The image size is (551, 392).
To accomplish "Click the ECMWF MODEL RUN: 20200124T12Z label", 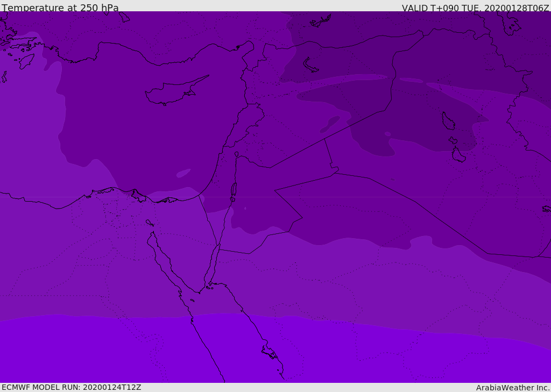I will [72, 387].
